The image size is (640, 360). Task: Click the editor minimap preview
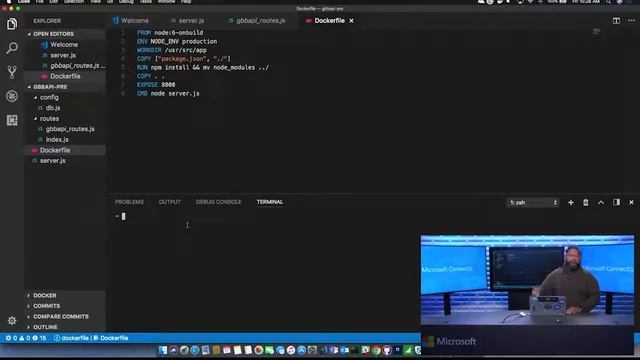[x=596, y=32]
